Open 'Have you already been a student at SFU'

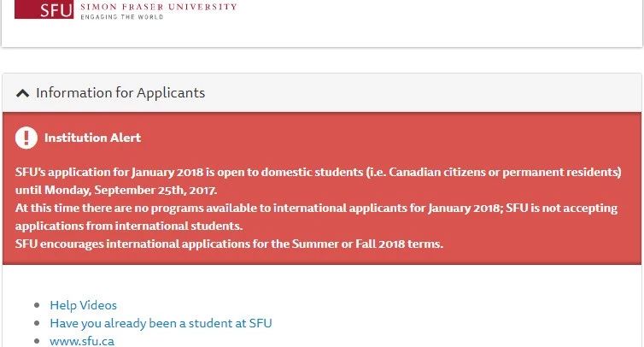pyautogui.click(x=161, y=323)
